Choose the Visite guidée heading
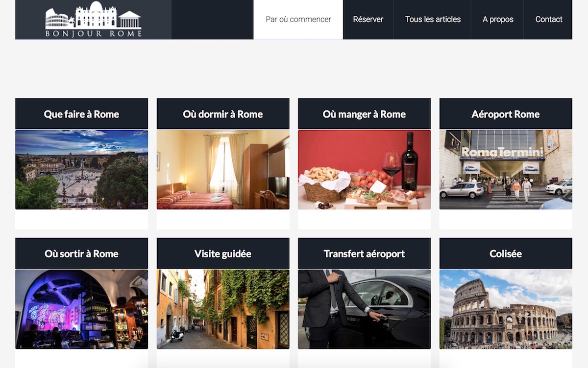588x368 pixels. (x=223, y=253)
